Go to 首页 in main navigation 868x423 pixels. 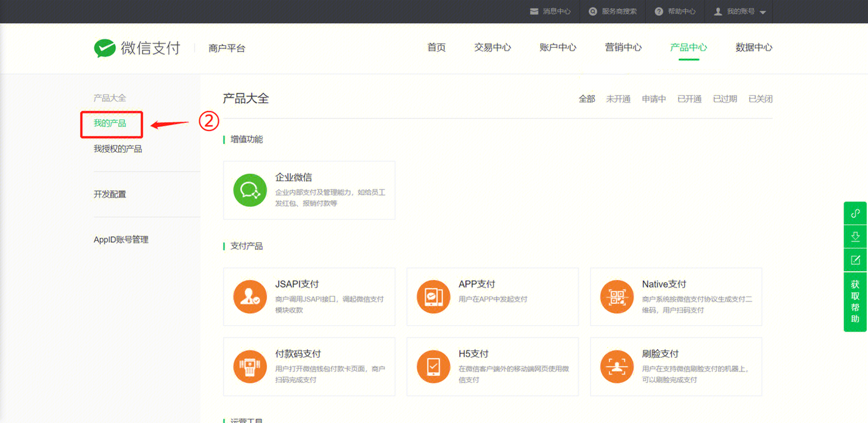coord(436,47)
